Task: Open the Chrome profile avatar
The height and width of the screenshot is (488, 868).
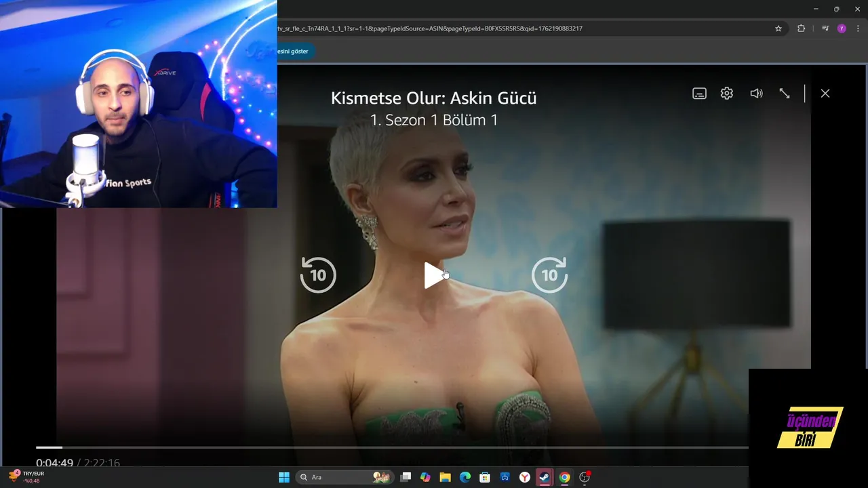Action: tap(842, 28)
